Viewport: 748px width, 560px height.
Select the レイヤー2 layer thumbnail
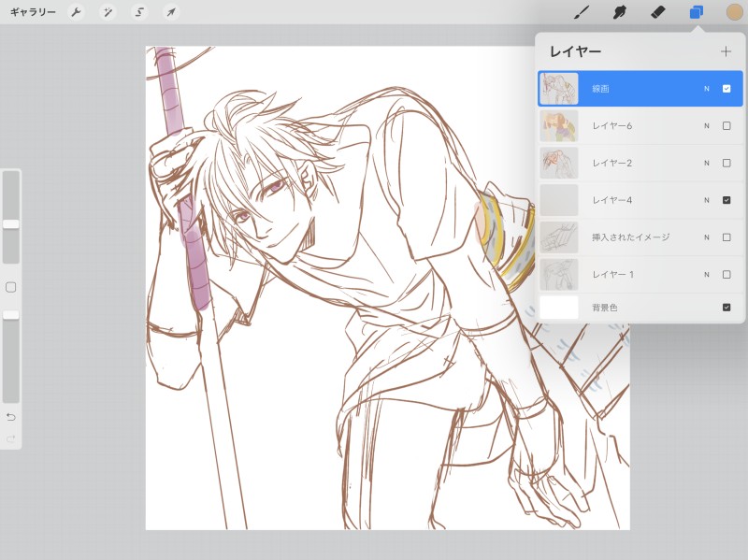tap(558, 163)
